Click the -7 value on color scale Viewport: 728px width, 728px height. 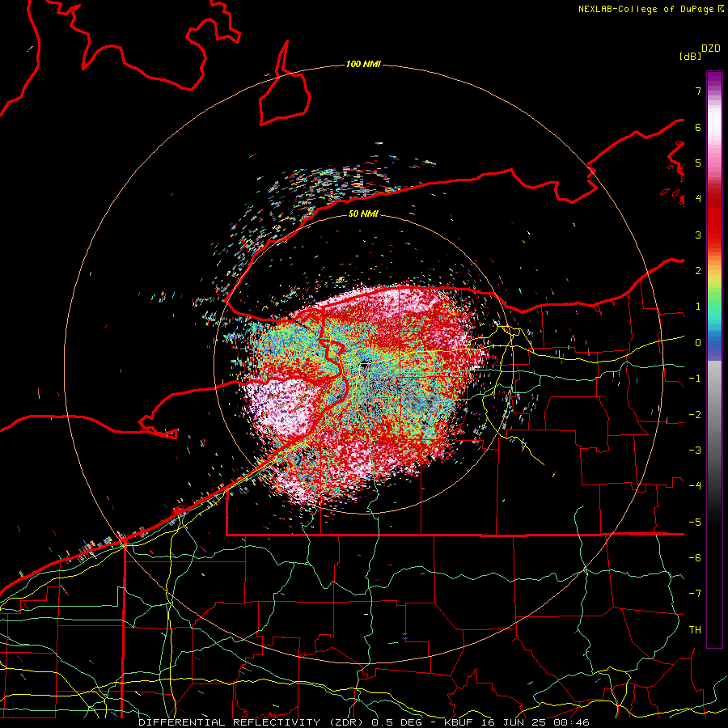click(x=695, y=594)
